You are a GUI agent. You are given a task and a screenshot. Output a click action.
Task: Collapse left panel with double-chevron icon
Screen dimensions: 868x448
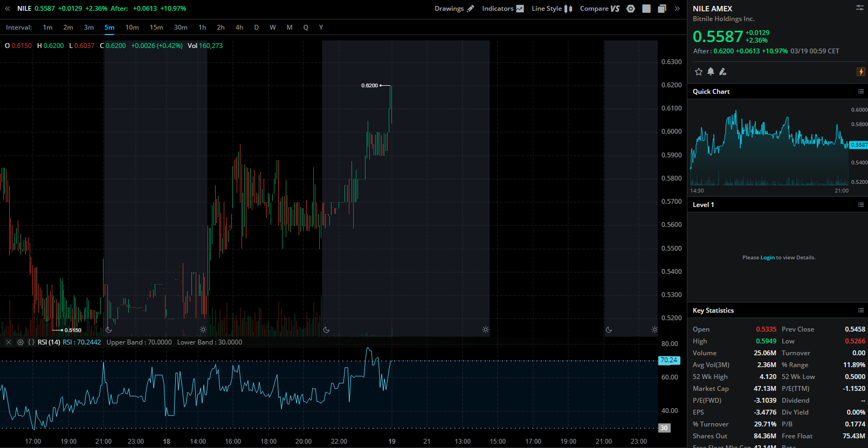[8, 9]
